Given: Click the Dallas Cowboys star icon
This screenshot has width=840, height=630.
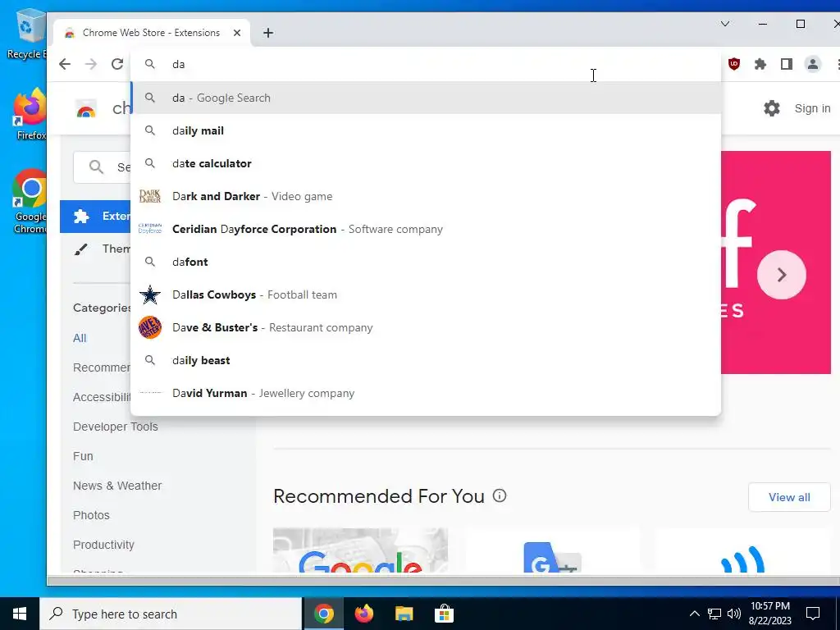Looking at the screenshot, I should click(150, 294).
